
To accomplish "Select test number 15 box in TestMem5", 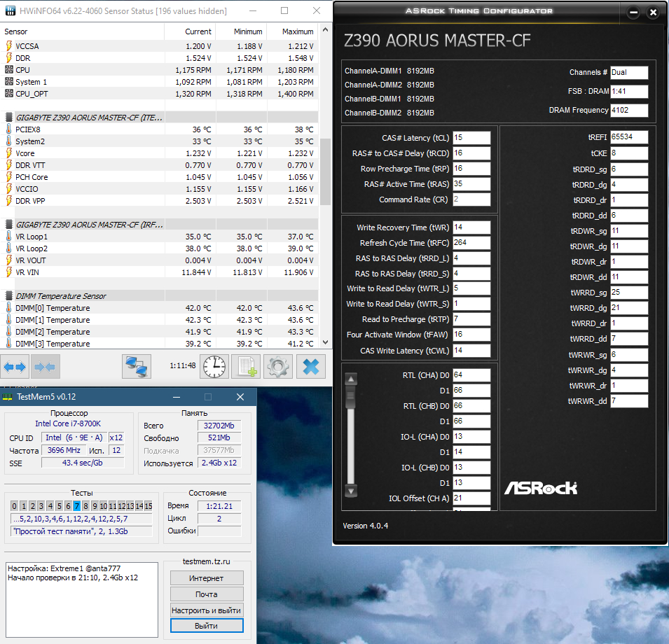I will pos(148,506).
